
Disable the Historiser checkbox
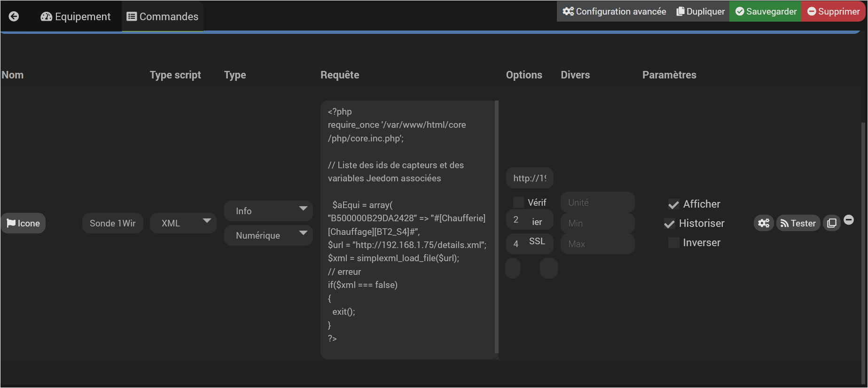(669, 224)
